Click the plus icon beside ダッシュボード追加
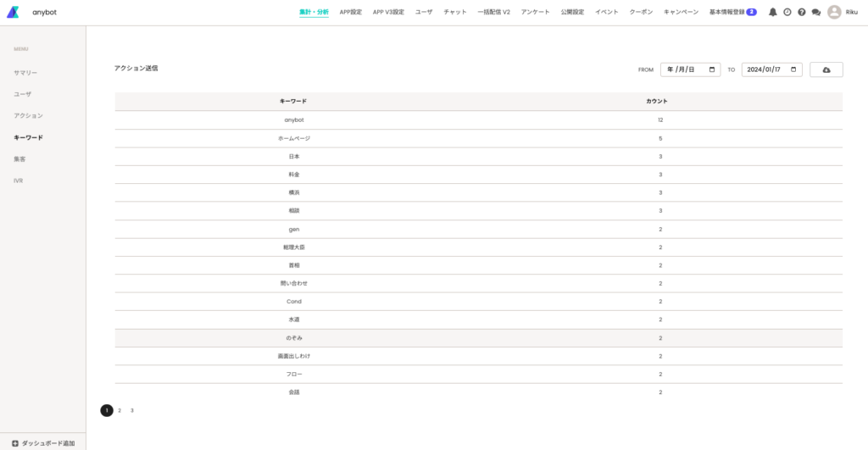This screenshot has height=450, width=868. coord(14,443)
